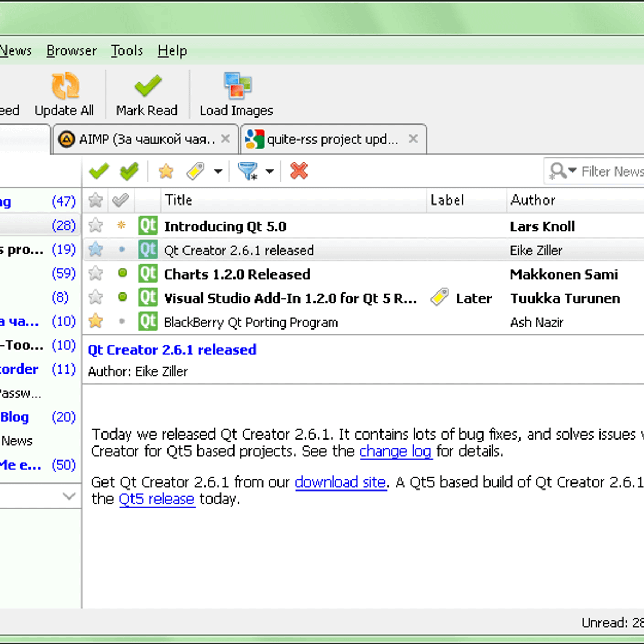
Task: Mark all news read (double green check)
Action: click(129, 172)
